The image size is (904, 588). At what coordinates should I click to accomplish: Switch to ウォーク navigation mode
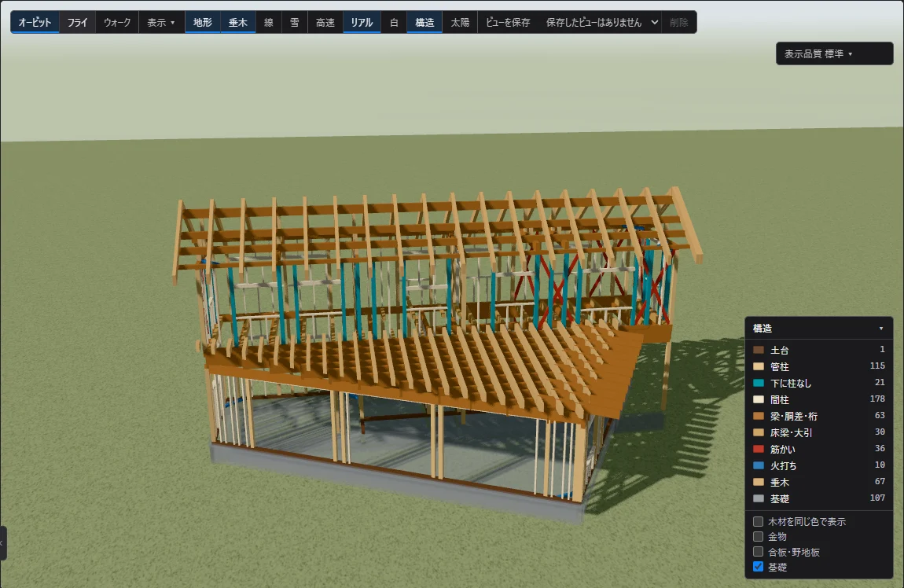pyautogui.click(x=117, y=23)
